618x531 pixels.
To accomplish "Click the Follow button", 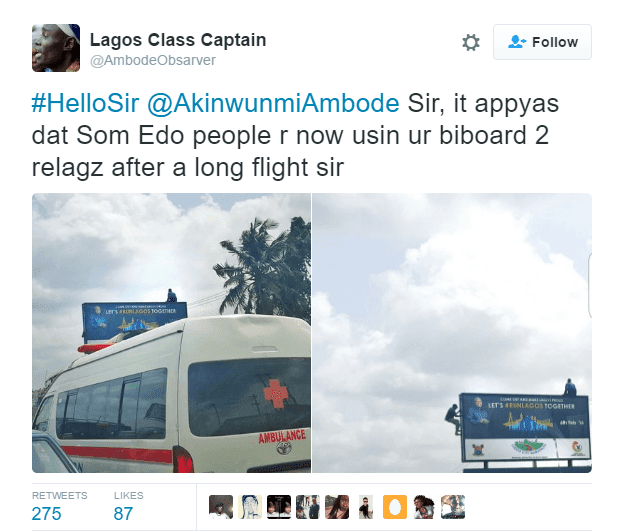I will 542,42.
